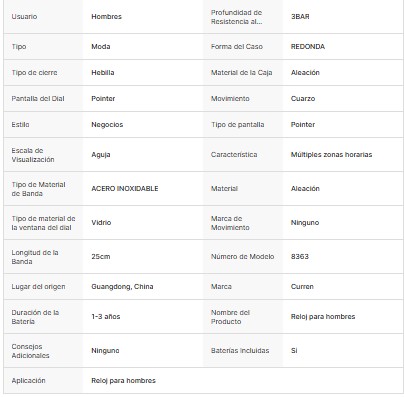Select the 25cm band length value
404x397 pixels.
pos(101,257)
